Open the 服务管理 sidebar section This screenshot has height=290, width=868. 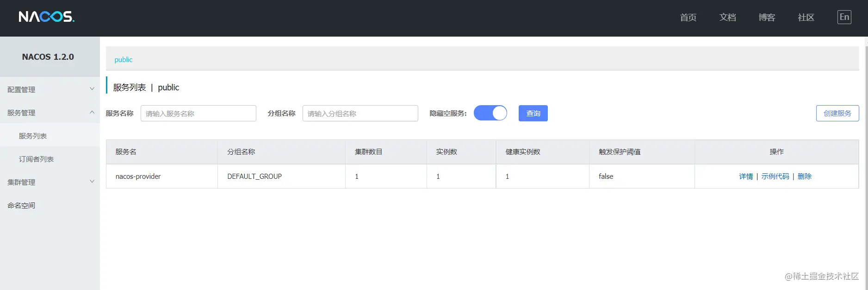pos(50,113)
